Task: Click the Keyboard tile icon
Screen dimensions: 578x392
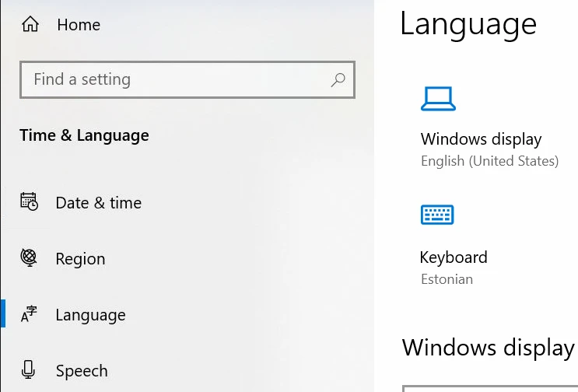Action: coord(437,215)
